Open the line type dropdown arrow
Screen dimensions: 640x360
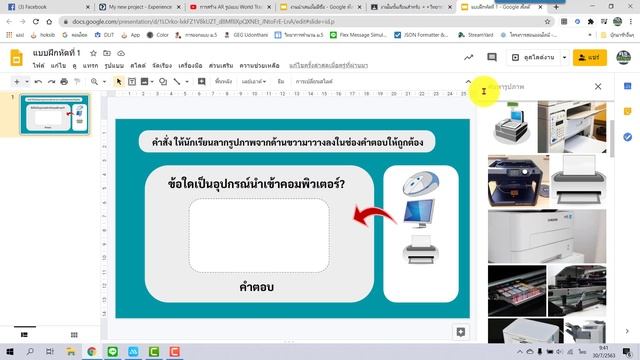click(x=187, y=82)
